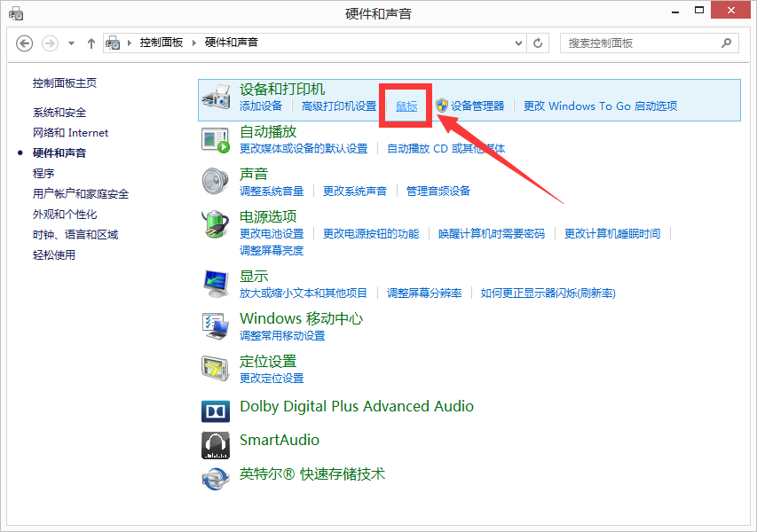This screenshot has width=757, height=532.
Task: Click 自动播放 CD 或其他媒体
Action: (446, 149)
